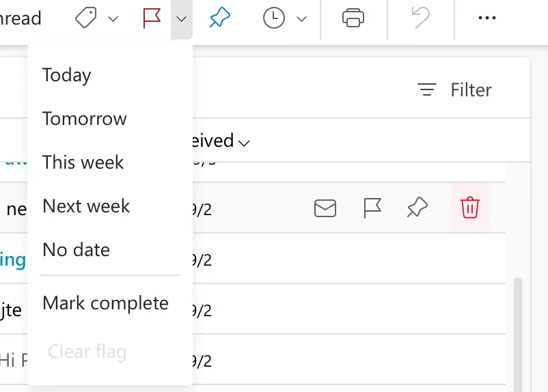The width and height of the screenshot is (548, 392).
Task: Expand the flag dropdown arrow
Action: pos(181,19)
